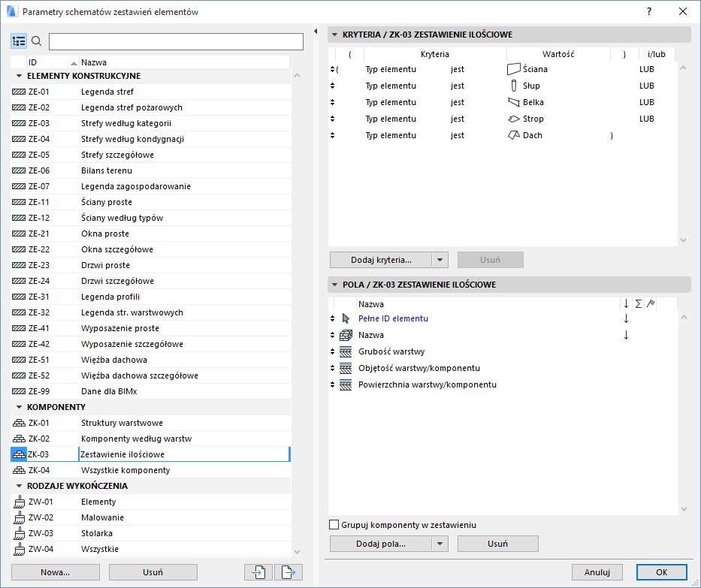Toggle sort order arrow for Nazwa field
701x588 pixels.
coord(626,335)
